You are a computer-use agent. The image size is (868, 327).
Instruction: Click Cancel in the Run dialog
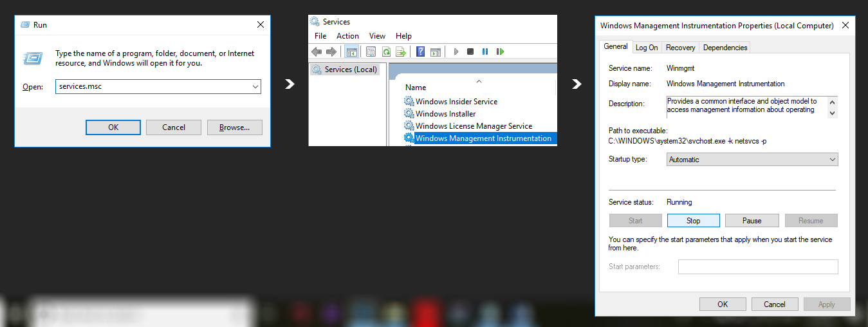174,127
